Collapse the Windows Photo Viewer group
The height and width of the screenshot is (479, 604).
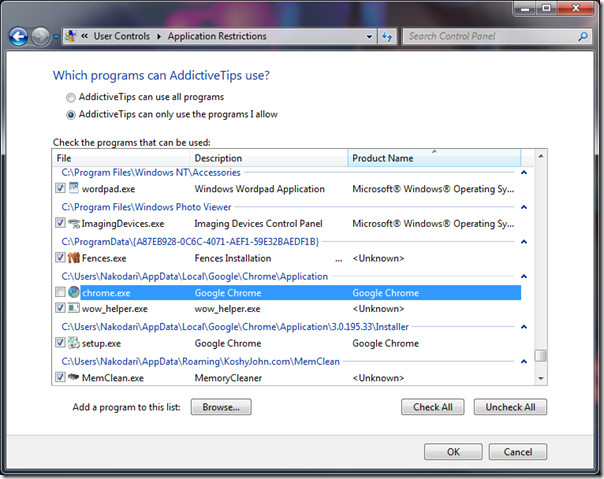(x=523, y=207)
